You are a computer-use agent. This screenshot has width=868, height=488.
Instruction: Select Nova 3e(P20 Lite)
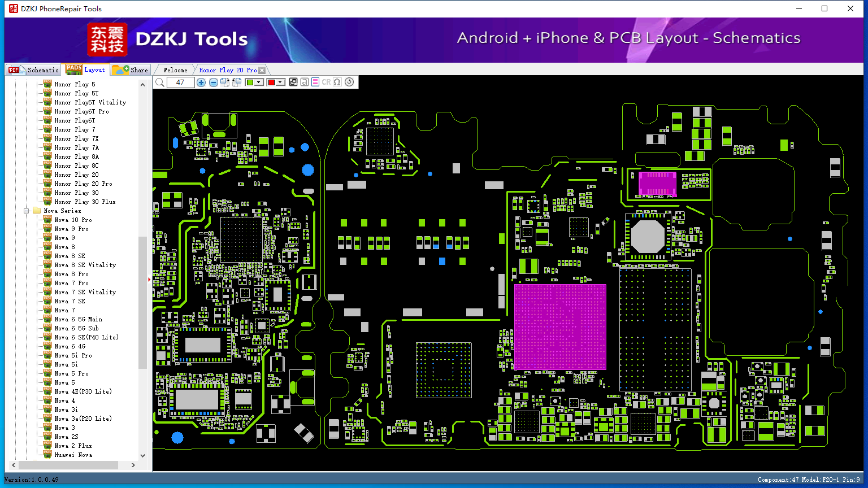point(83,419)
